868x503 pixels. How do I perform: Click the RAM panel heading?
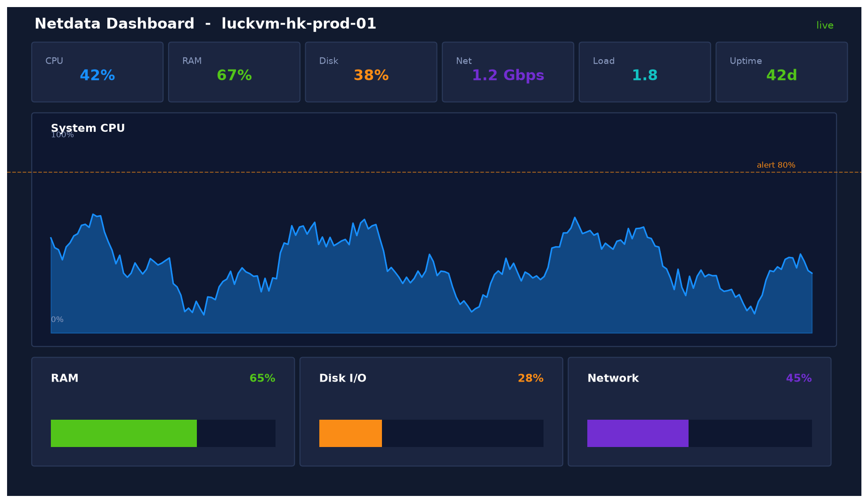tap(65, 378)
